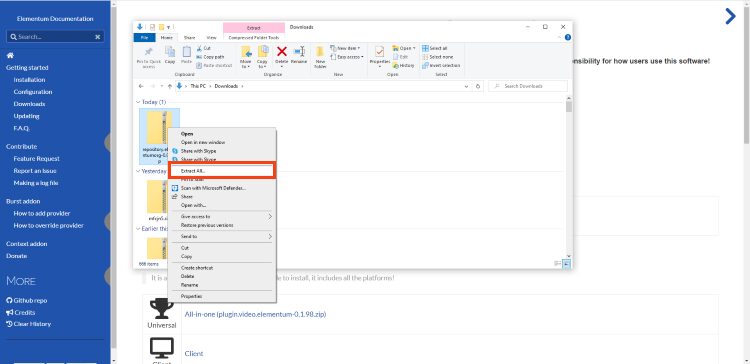Open How to add provider page
This screenshot has width=750, height=364.
click(x=42, y=213)
